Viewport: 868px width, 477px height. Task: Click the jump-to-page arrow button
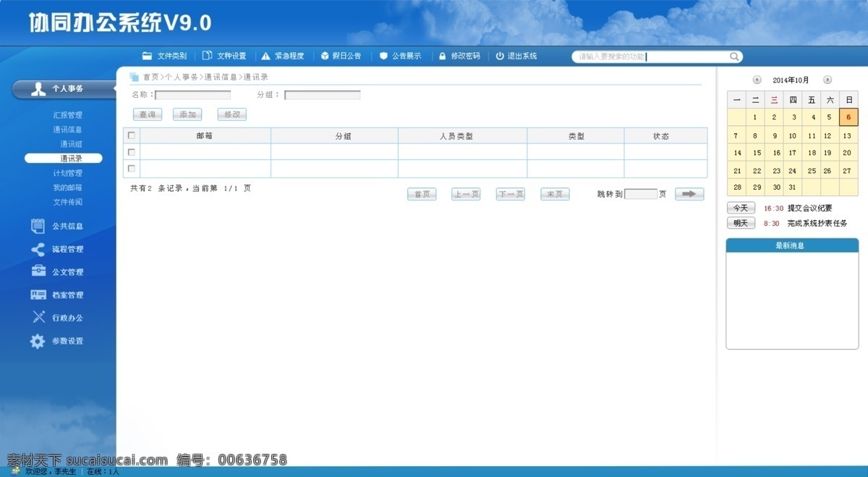[689, 194]
